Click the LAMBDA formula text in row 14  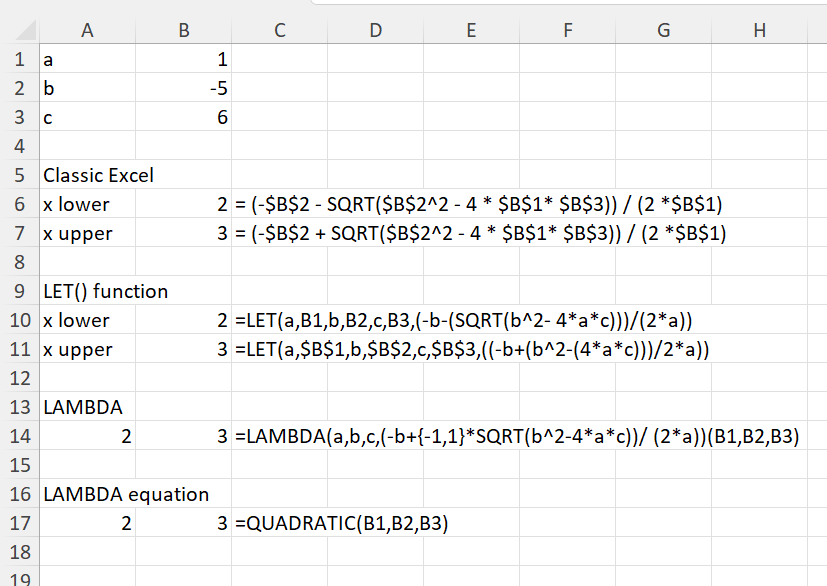coord(516,437)
